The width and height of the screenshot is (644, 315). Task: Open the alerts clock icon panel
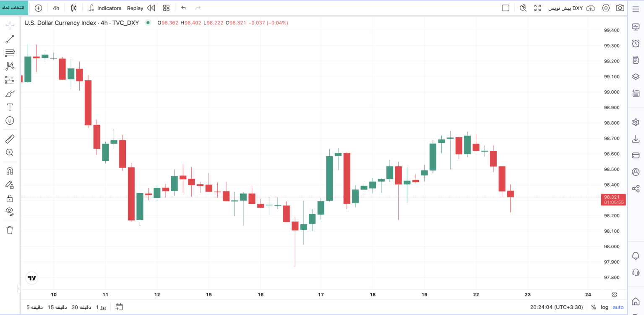pos(636,44)
